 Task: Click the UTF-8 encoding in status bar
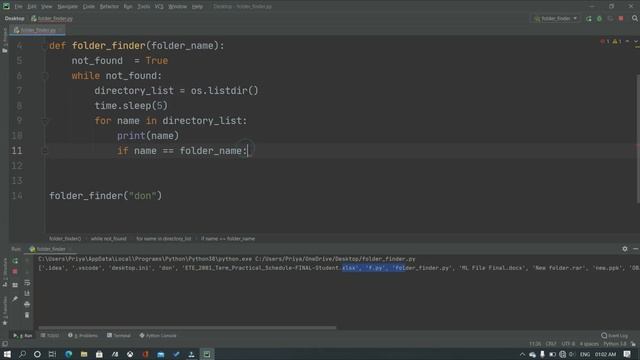point(568,344)
